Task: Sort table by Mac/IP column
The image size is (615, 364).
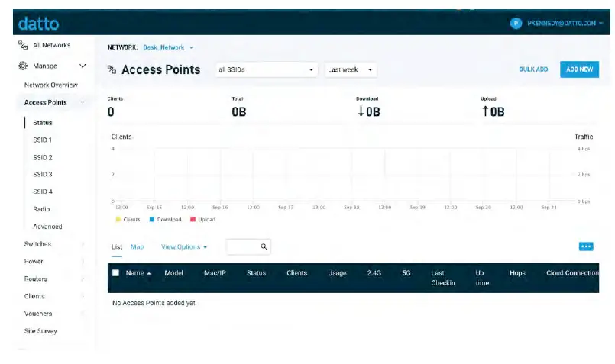Action: 215,273
